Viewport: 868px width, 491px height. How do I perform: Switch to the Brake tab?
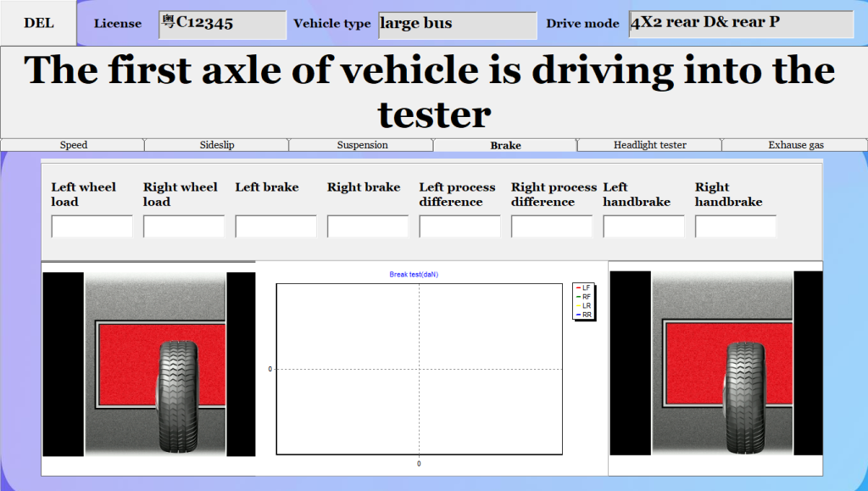505,145
